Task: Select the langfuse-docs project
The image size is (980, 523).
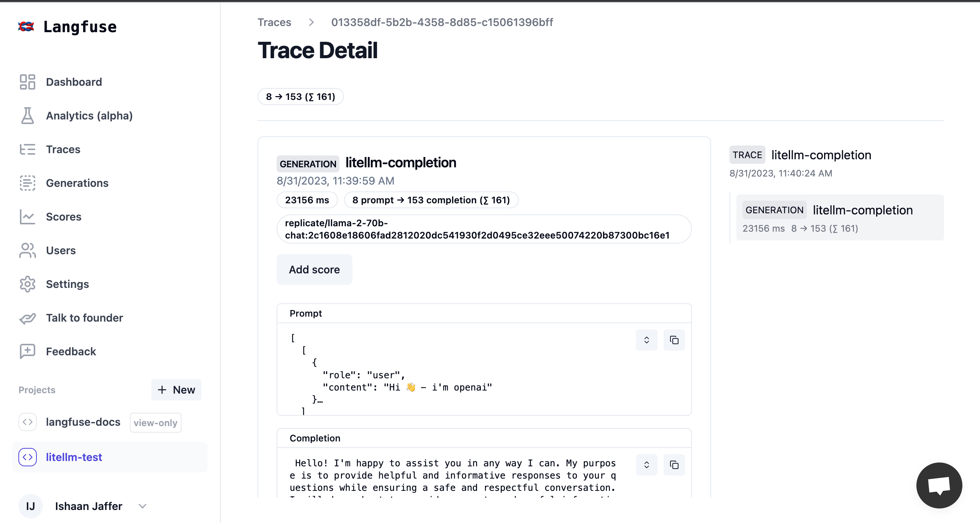Action: pos(83,422)
